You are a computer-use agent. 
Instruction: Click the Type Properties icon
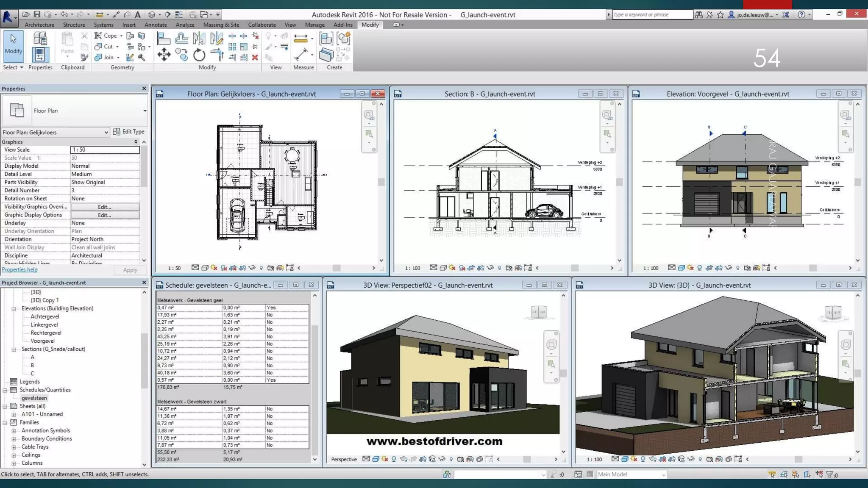(40, 39)
